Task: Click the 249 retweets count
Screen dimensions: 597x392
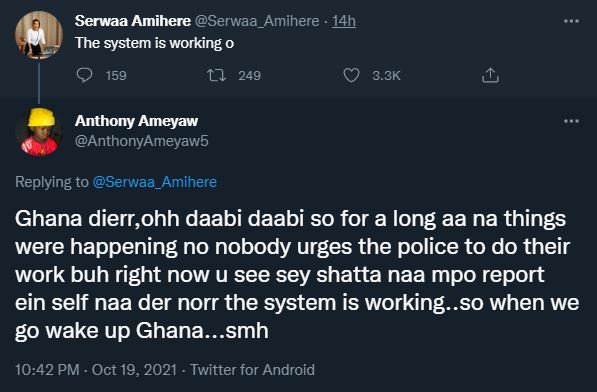Action: 249,75
